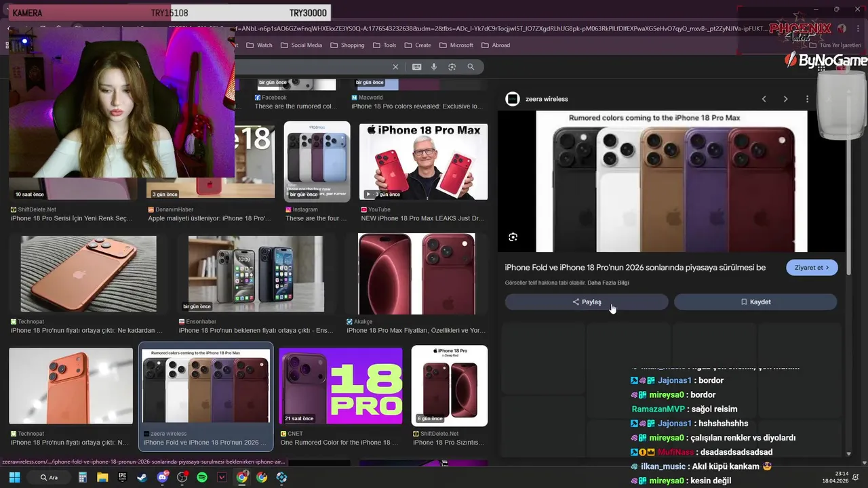Open Discord from the taskbar

click(x=163, y=477)
